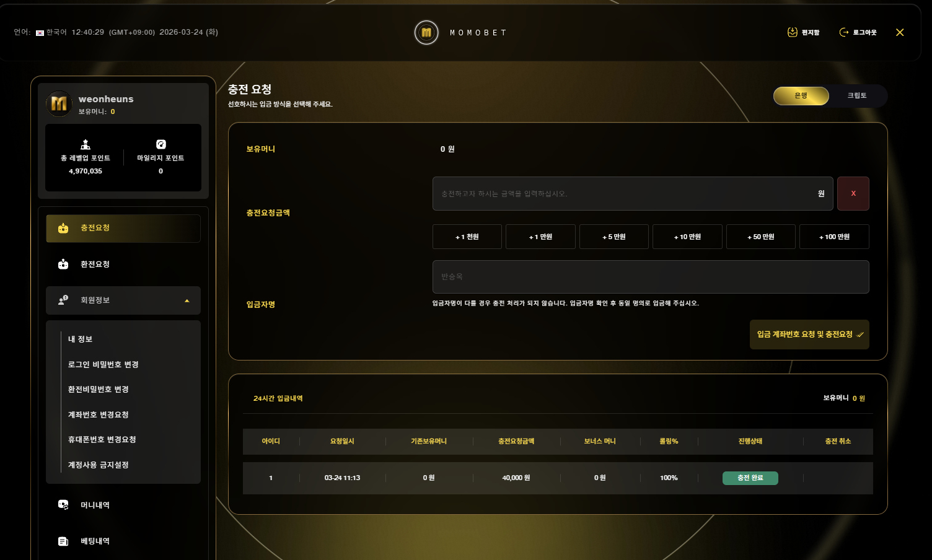The height and width of the screenshot is (560, 932).
Task: Open the 편지함 mailbox icon
Action: click(792, 32)
